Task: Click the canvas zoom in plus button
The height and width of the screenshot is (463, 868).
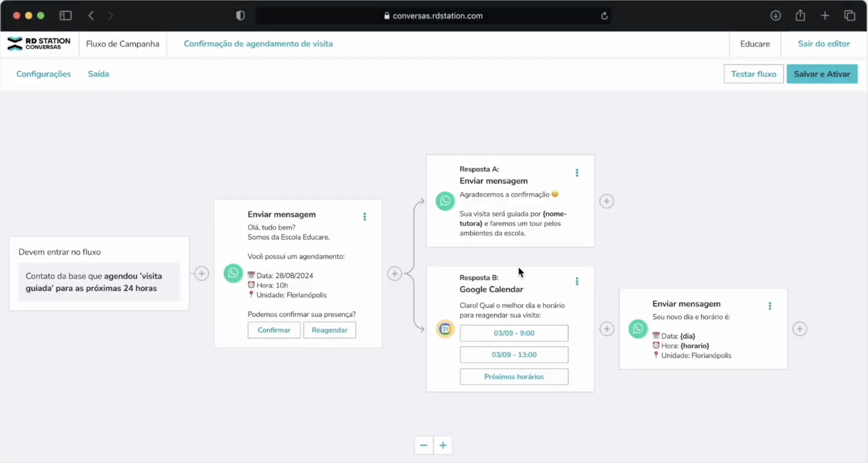Action: coord(443,445)
